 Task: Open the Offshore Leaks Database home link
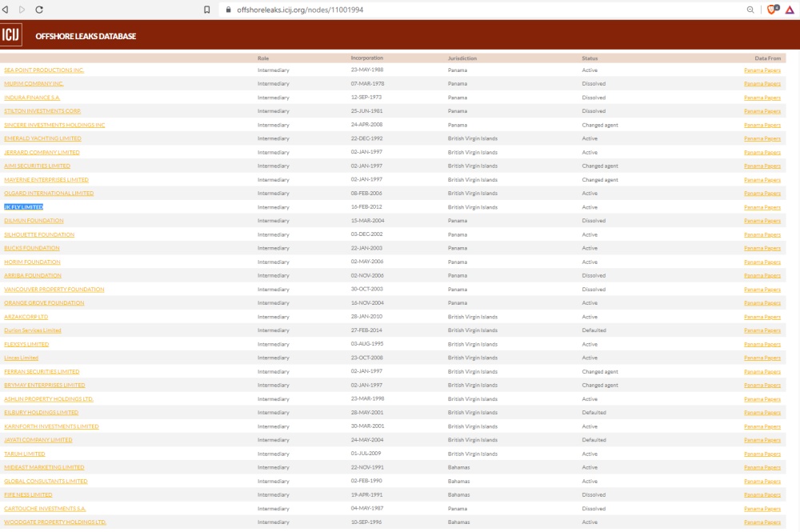tap(86, 36)
